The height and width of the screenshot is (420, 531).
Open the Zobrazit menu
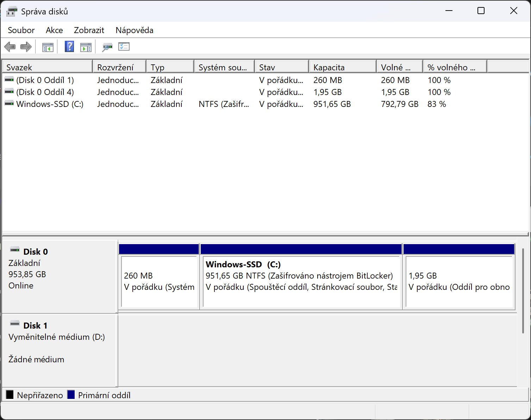coord(89,30)
